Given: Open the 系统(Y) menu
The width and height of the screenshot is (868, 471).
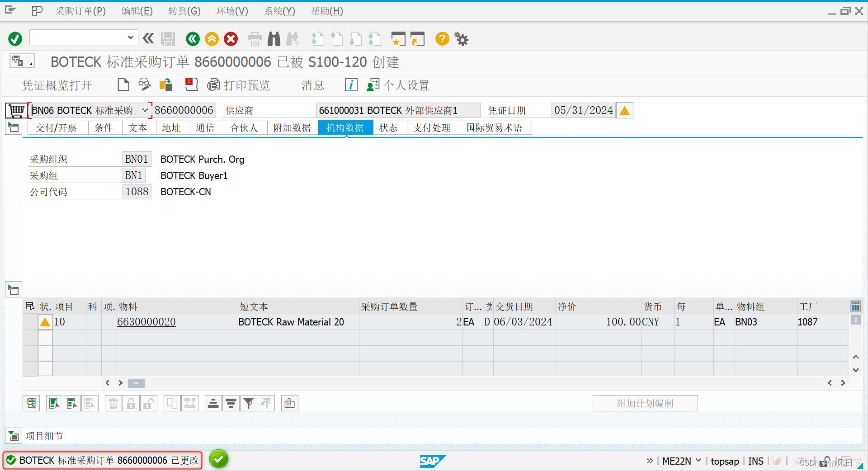Looking at the screenshot, I should 280,11.
